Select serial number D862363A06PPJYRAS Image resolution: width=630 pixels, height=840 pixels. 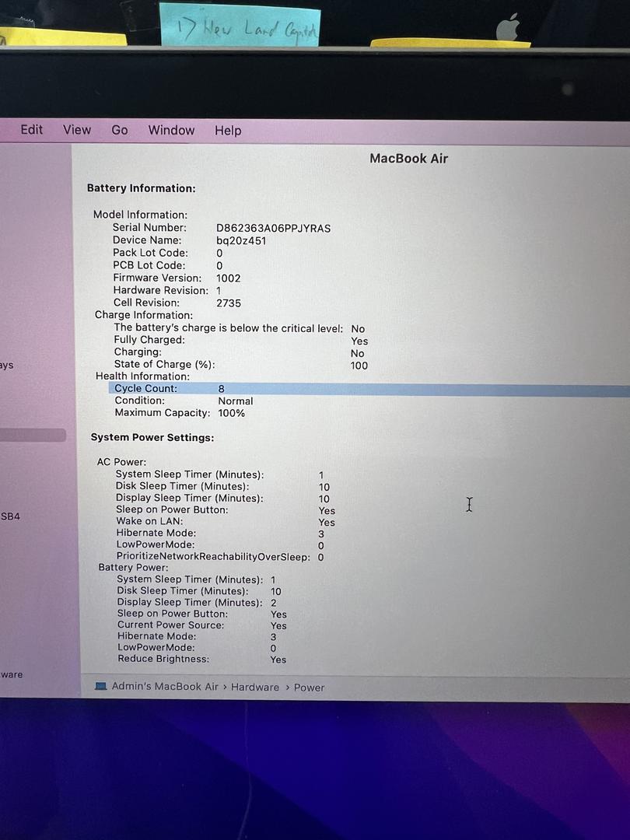click(x=273, y=228)
